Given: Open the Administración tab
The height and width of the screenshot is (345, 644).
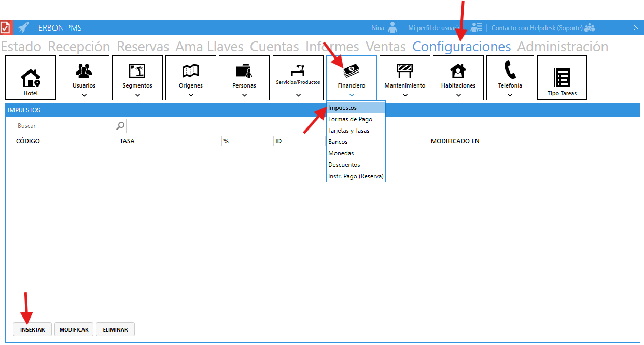Looking at the screenshot, I should (x=563, y=47).
